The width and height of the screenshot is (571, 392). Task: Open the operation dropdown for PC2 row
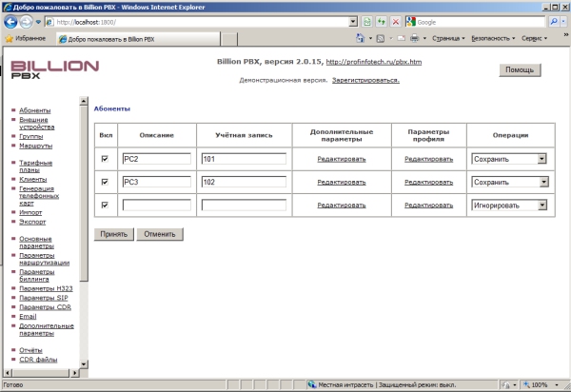tap(509, 159)
